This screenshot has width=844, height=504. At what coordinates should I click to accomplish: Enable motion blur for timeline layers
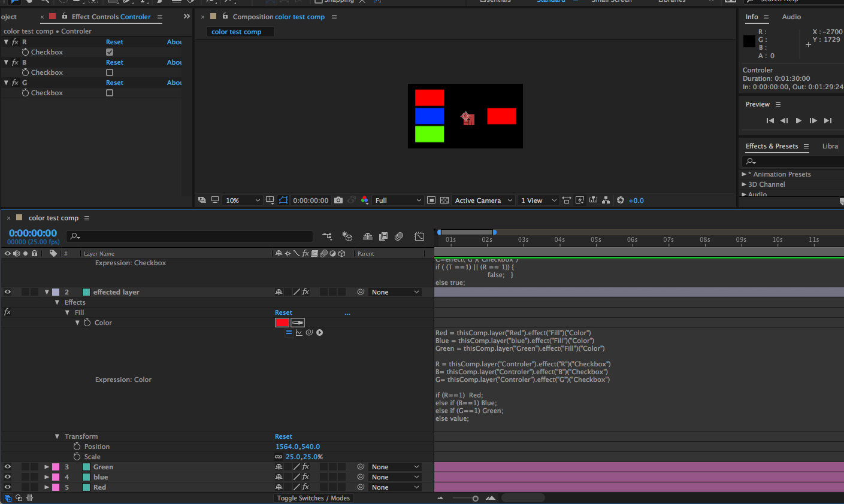click(399, 236)
